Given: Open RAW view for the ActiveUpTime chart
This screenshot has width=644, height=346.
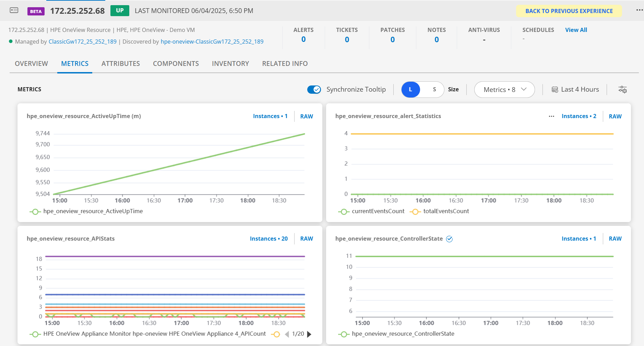Looking at the screenshot, I should point(306,116).
